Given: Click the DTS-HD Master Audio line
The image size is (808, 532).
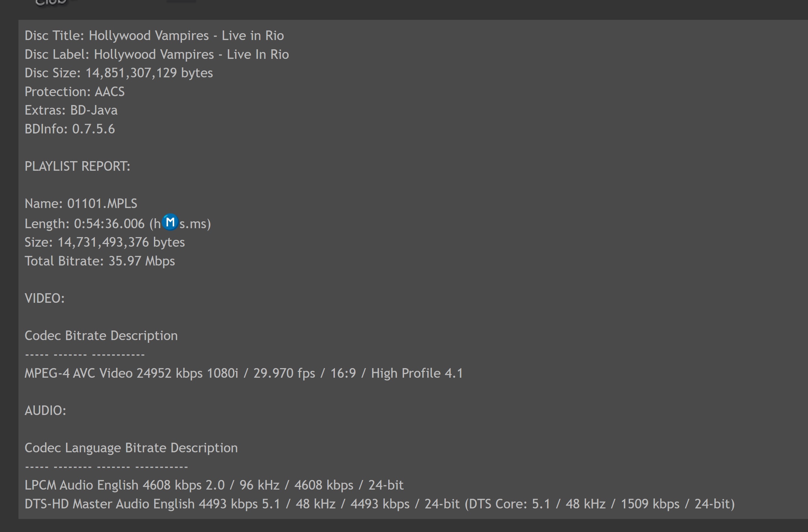Looking at the screenshot, I should 380,504.
